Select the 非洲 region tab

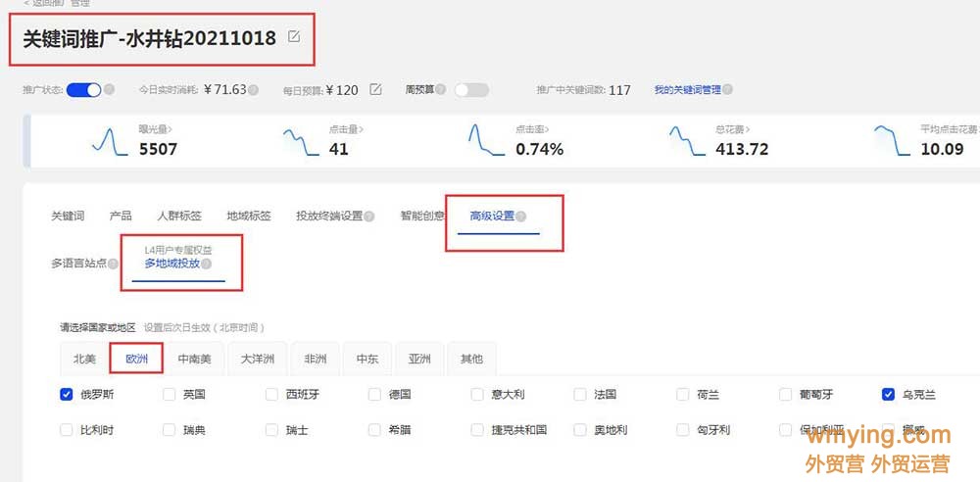[x=315, y=359]
